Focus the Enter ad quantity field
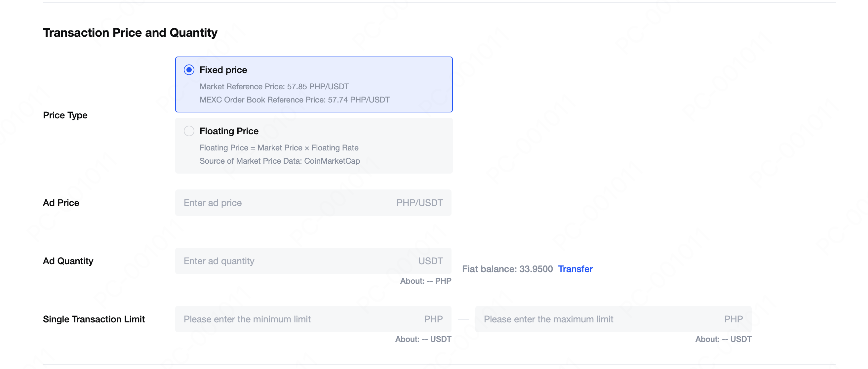This screenshot has height=369, width=868. (313, 261)
